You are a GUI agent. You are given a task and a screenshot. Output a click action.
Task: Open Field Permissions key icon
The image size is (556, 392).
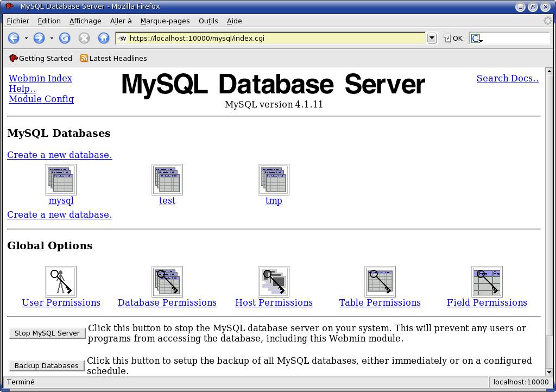[487, 282]
